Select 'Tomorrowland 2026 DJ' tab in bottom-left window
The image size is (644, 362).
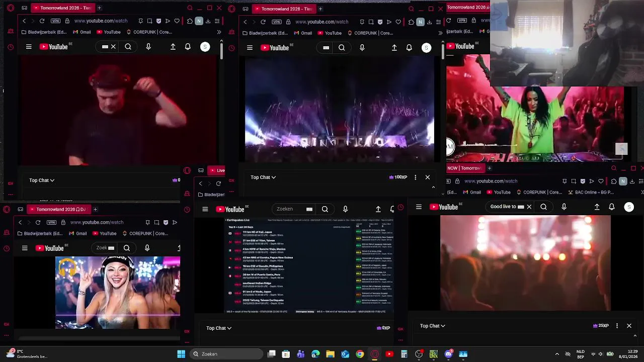tap(59, 209)
